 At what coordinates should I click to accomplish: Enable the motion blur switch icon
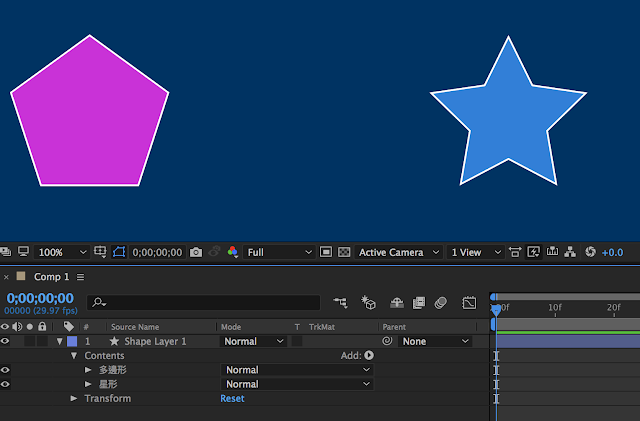[441, 303]
